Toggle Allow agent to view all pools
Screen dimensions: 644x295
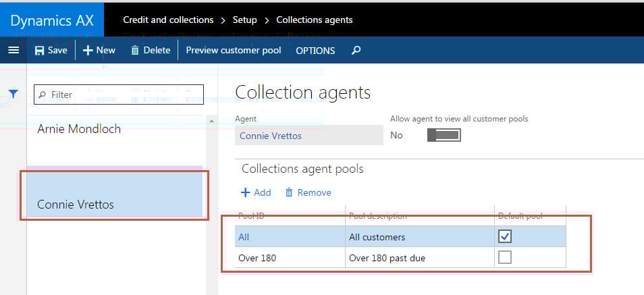(x=444, y=135)
